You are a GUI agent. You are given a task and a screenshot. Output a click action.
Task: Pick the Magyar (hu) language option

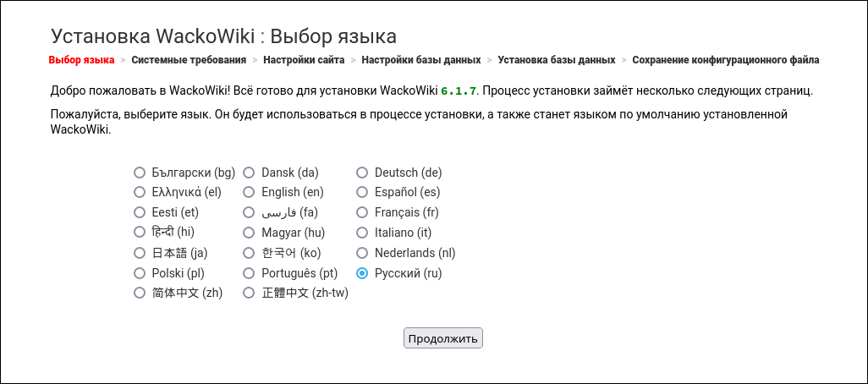[x=250, y=233]
